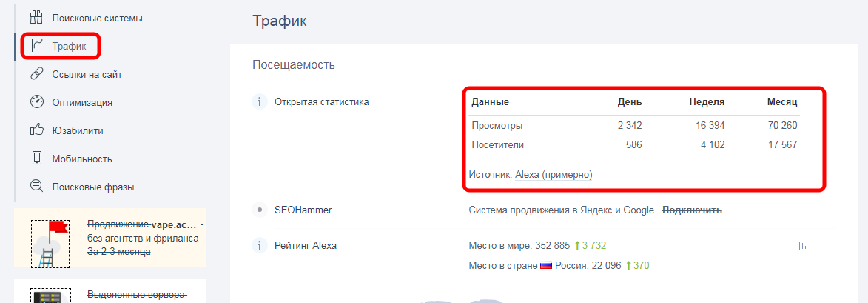Image resolution: width=868 pixels, height=303 pixels.
Task: Open the Оптимизация sidebar item
Action: point(81,102)
